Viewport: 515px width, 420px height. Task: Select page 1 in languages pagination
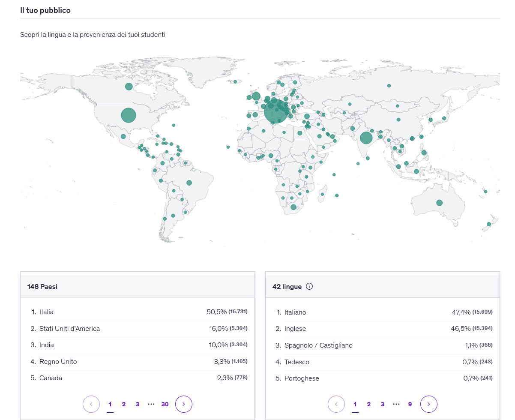[355, 404]
